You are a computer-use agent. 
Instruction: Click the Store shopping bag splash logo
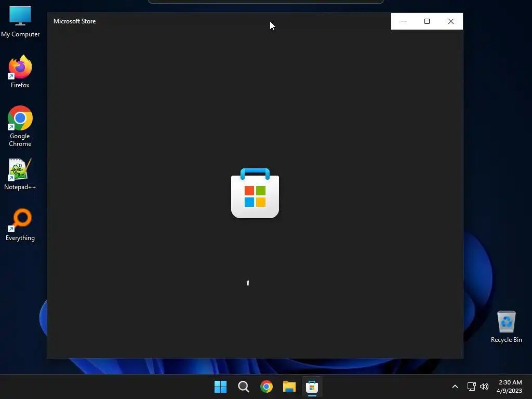point(255,193)
